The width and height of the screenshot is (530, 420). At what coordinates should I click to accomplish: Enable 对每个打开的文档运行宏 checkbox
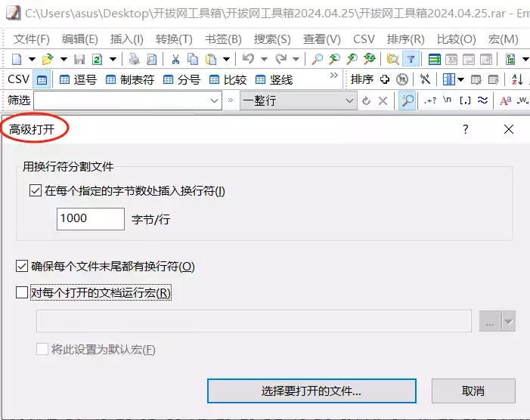click(22, 293)
